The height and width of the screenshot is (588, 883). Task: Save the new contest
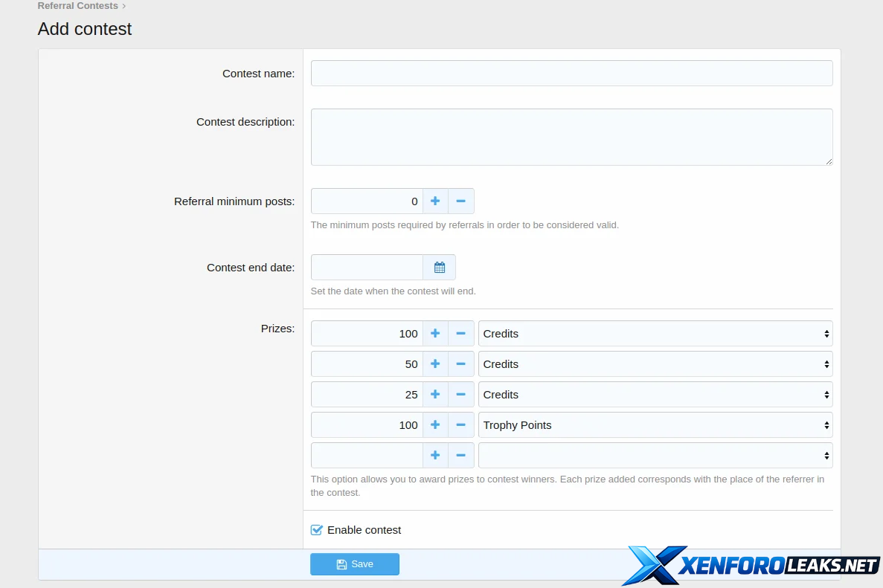(355, 564)
